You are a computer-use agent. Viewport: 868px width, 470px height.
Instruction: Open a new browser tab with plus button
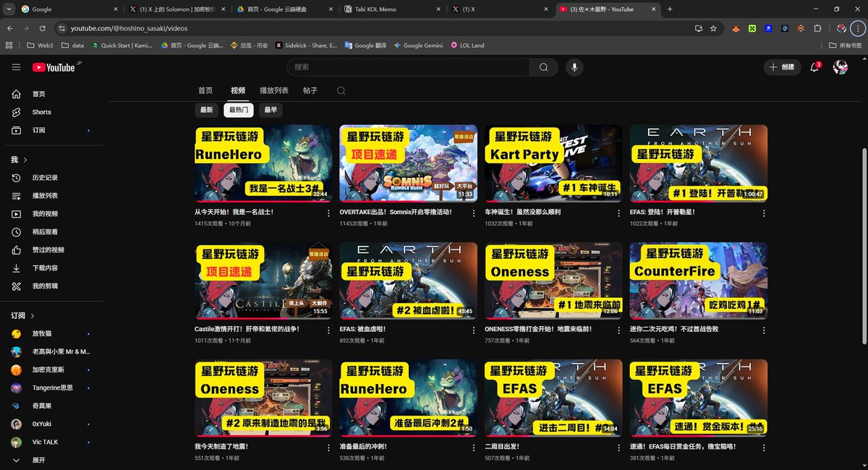(670, 9)
